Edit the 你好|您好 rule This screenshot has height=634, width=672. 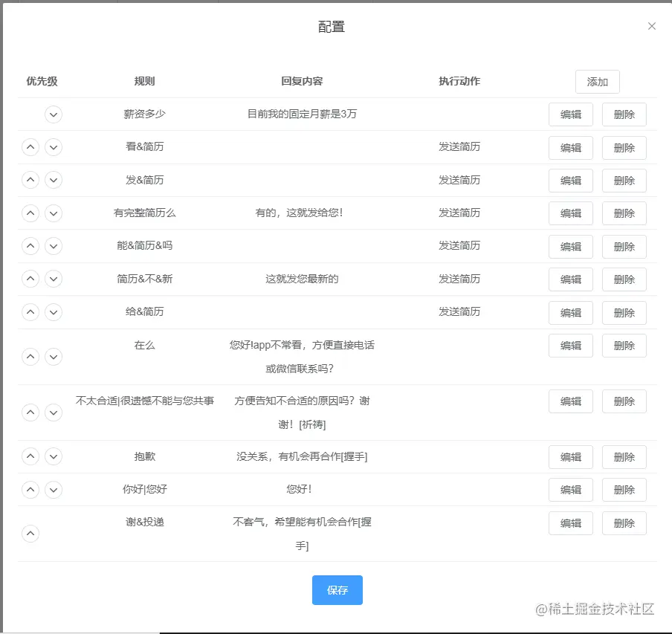pos(571,490)
